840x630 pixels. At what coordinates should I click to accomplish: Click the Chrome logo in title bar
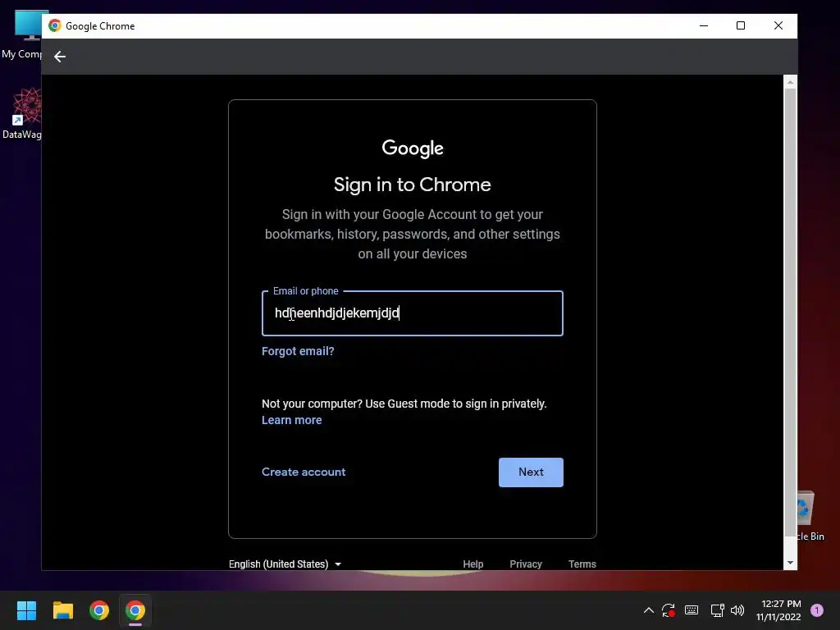click(x=55, y=25)
